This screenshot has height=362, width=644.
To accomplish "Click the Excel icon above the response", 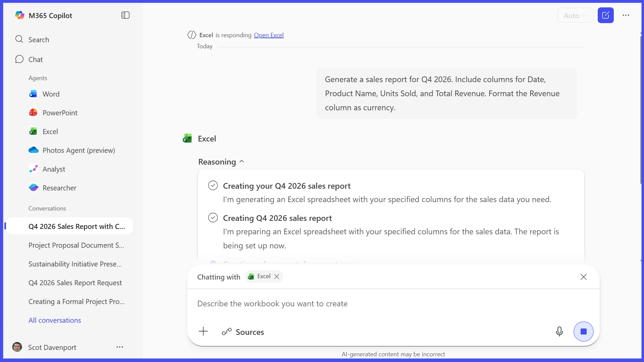I will 187,138.
